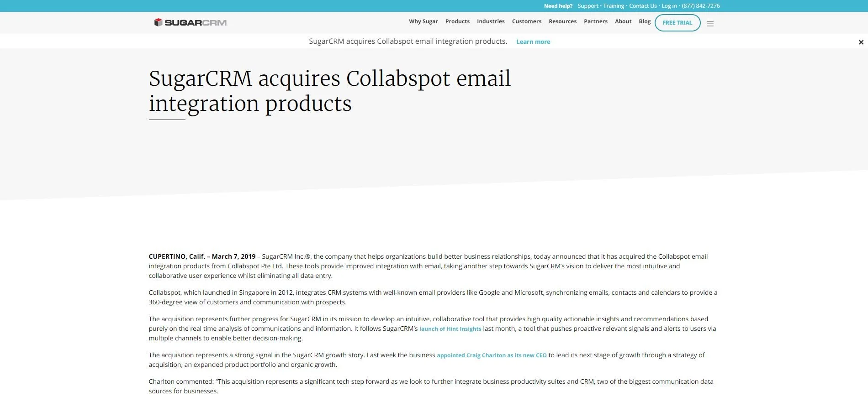This screenshot has height=402, width=868.
Task: Follow the Learn more banner link
Action: pyautogui.click(x=533, y=42)
